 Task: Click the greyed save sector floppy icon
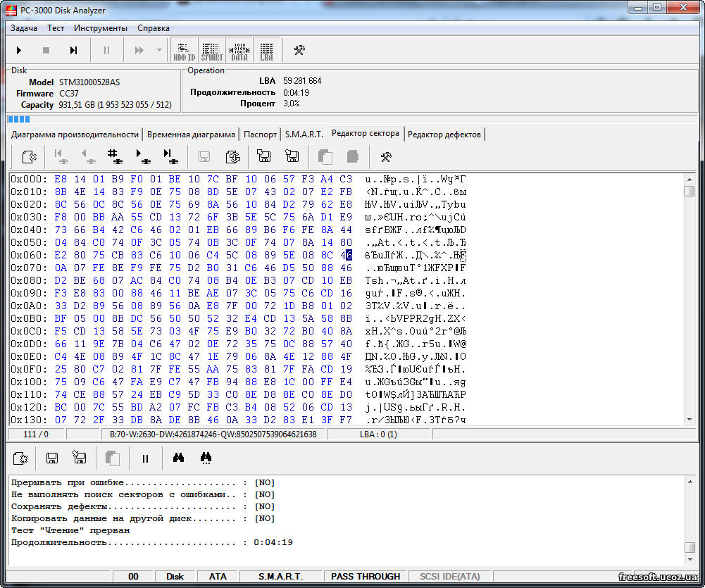(204, 156)
